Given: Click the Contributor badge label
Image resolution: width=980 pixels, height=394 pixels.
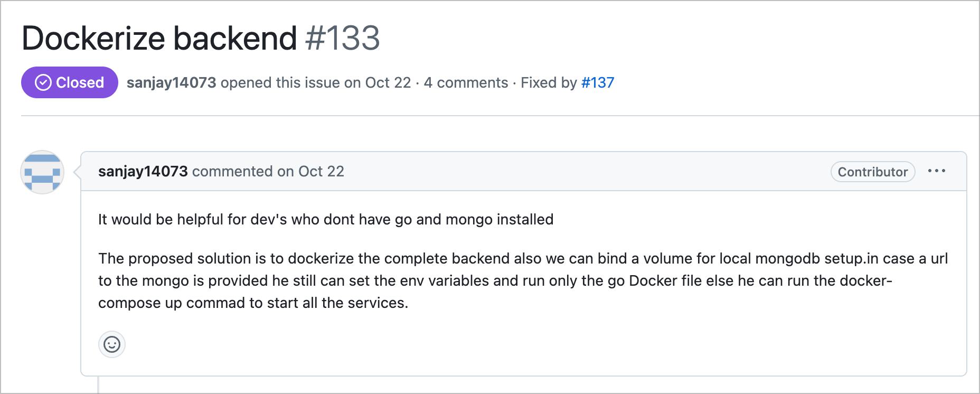Looking at the screenshot, I should coord(872,172).
